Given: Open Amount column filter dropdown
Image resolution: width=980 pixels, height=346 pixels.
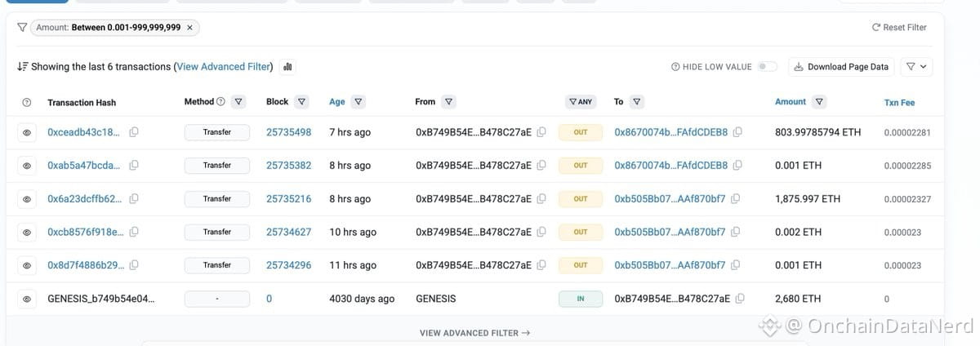Looking at the screenshot, I should 819,102.
